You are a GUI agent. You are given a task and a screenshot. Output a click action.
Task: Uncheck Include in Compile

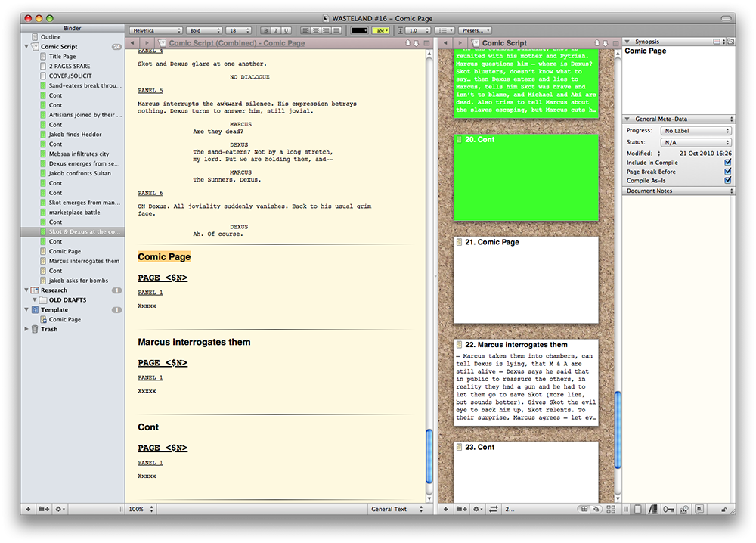coord(727,162)
